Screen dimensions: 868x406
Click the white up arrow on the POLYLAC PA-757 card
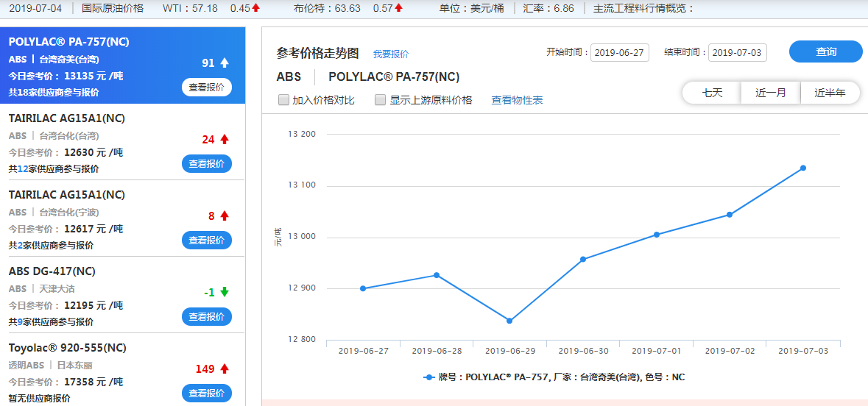coord(225,63)
